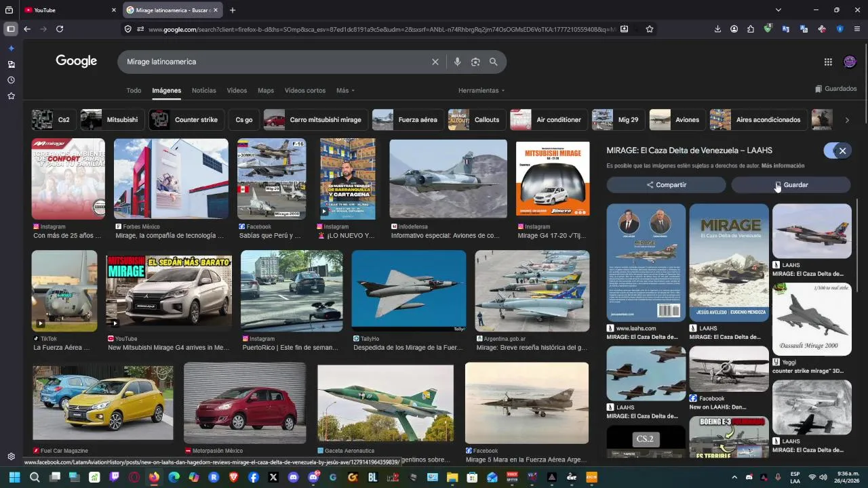Open the YouTube New Mitsubishi Mirage G4 result
This screenshot has width=868, height=488.
click(169, 291)
